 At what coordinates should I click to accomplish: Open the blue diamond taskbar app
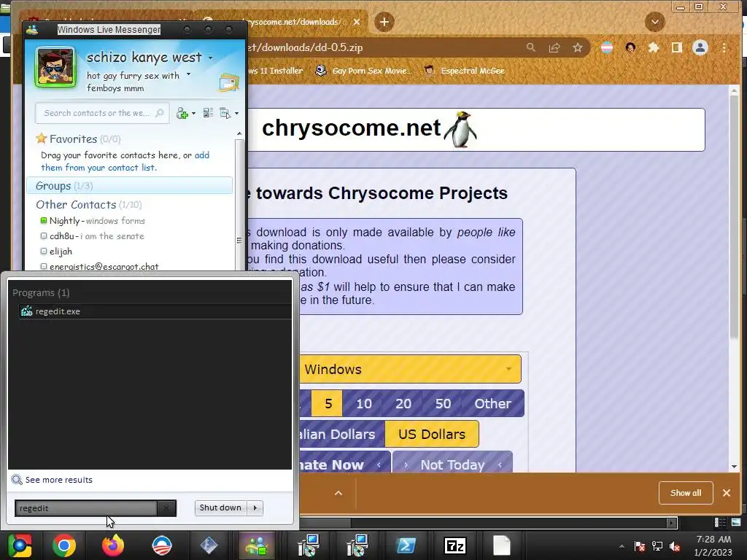[209, 545]
